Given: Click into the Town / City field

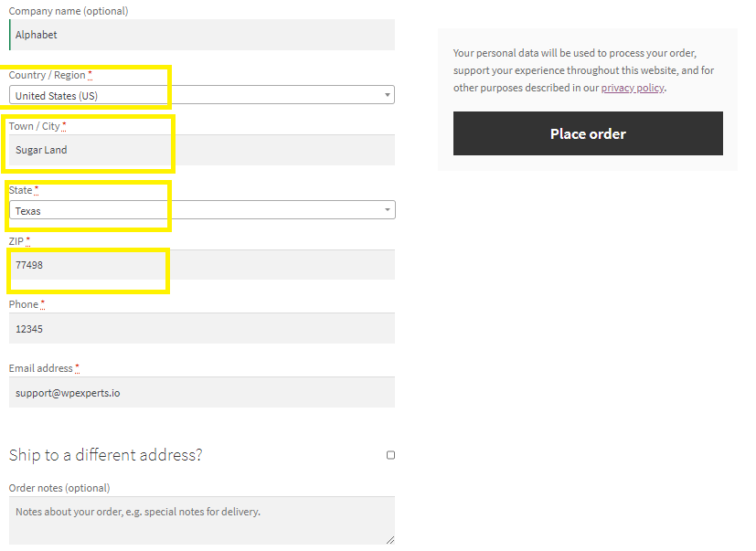Looking at the screenshot, I should click(x=202, y=150).
